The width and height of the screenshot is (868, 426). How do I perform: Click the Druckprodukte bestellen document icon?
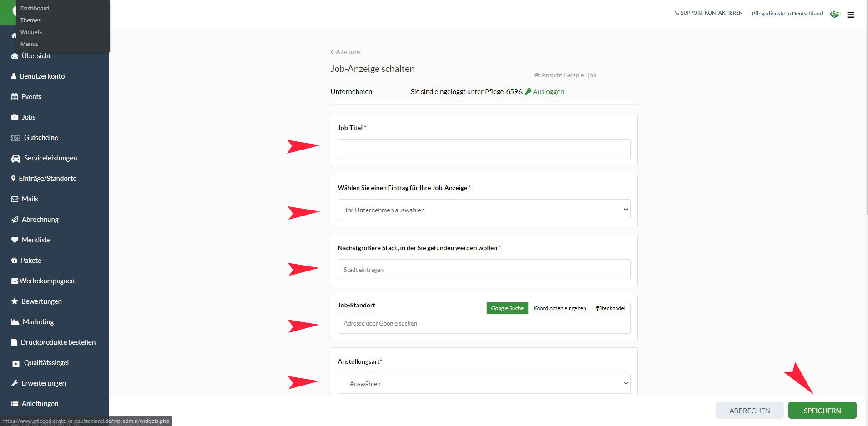click(14, 342)
